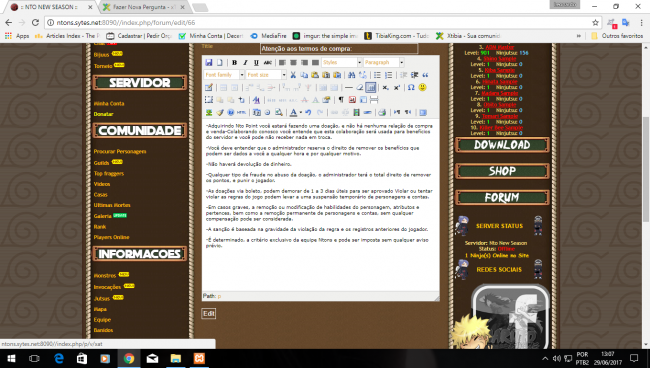Cut selected text with the scissors icon
Screen dimensions: 650x368
click(x=293, y=75)
